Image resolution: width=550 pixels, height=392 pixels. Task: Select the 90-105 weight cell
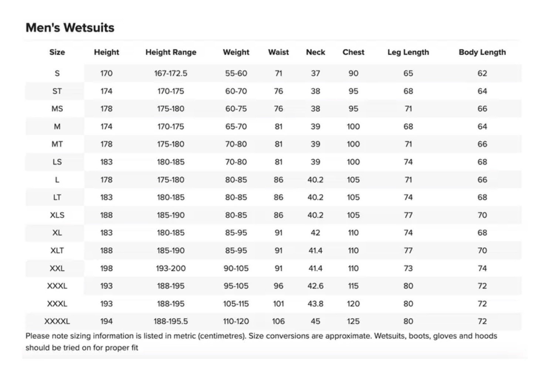236,268
